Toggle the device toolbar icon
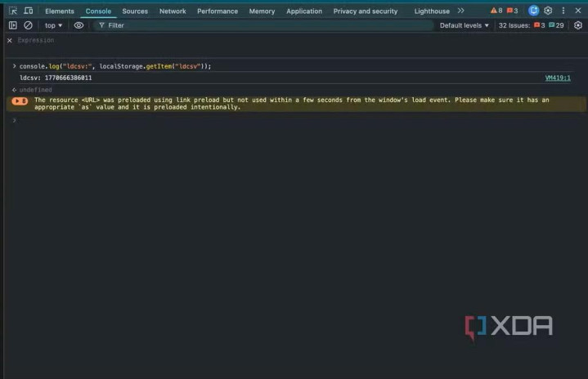This screenshot has height=379, width=588. point(29,11)
